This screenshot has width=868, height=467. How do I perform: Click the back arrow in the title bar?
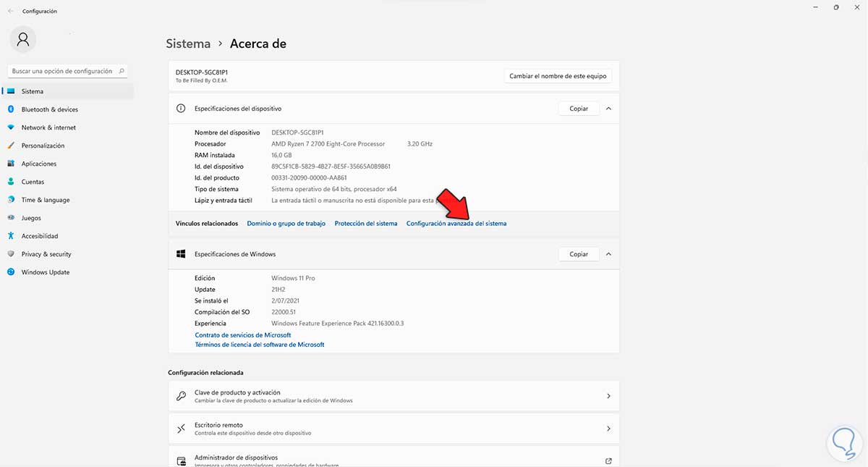click(x=10, y=11)
